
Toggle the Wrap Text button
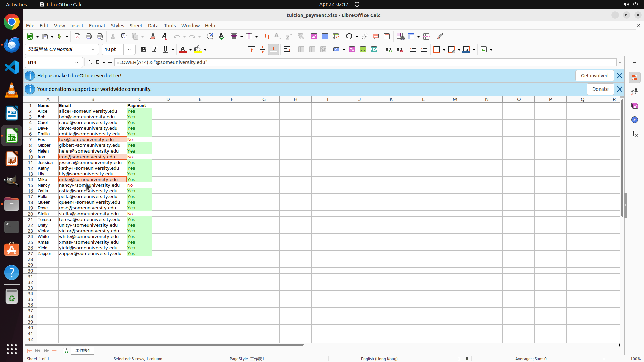[x=287, y=49]
